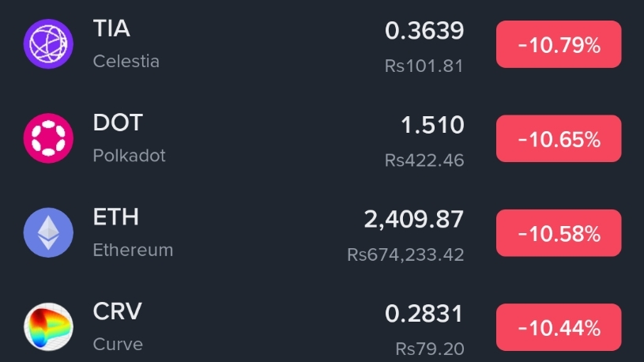644x362 pixels.
Task: Select the Celestia name label
Action: (126, 61)
